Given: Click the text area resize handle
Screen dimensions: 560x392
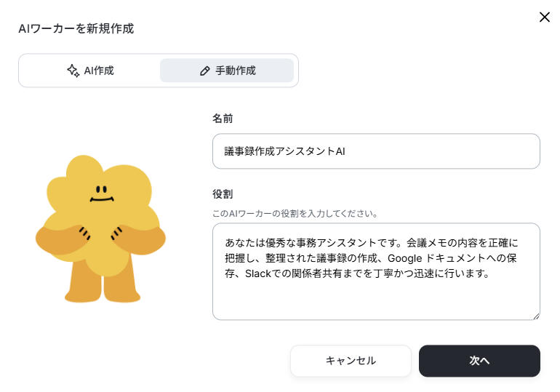Looking at the screenshot, I should click(x=536, y=316).
